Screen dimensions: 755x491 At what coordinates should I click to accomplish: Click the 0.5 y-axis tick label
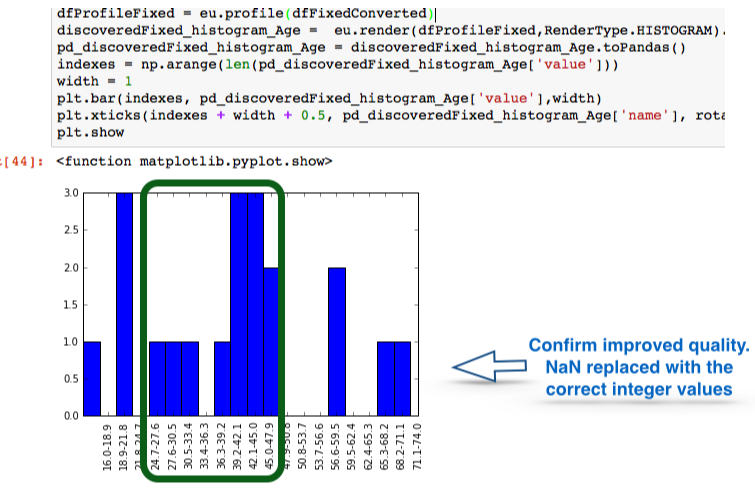71,379
